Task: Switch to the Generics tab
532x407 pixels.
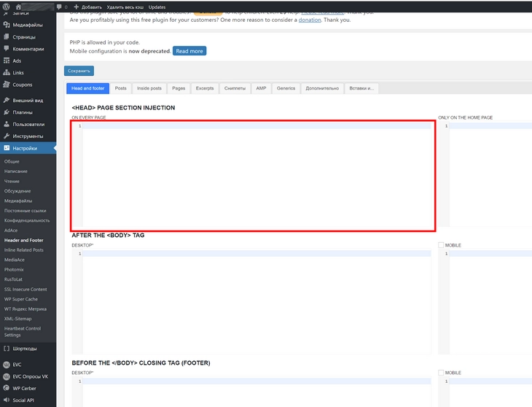Action: point(286,88)
